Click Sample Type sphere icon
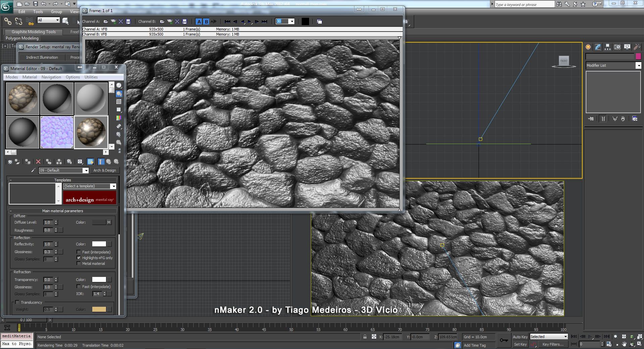The image size is (644, 349). (x=119, y=85)
